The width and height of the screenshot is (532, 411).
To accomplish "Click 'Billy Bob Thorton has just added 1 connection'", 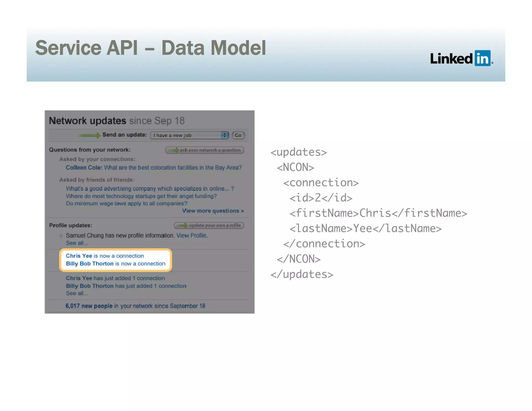I will coord(126,286).
